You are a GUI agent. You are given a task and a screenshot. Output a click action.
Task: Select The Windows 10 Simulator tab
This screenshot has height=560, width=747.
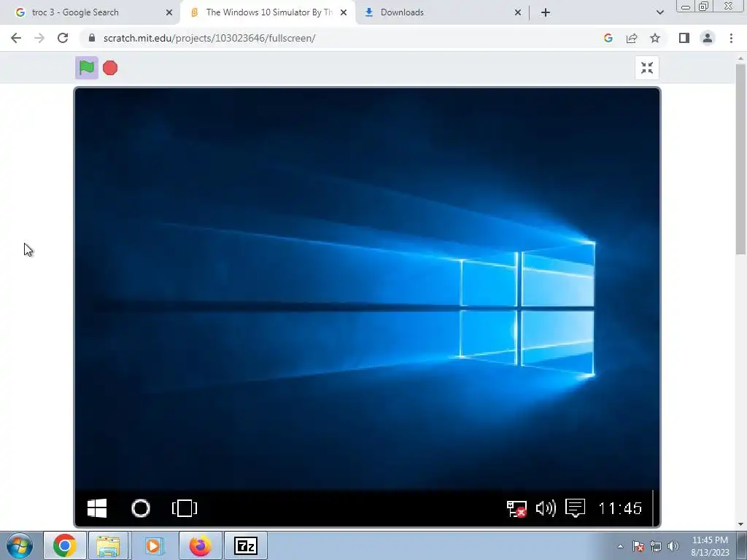click(x=268, y=12)
